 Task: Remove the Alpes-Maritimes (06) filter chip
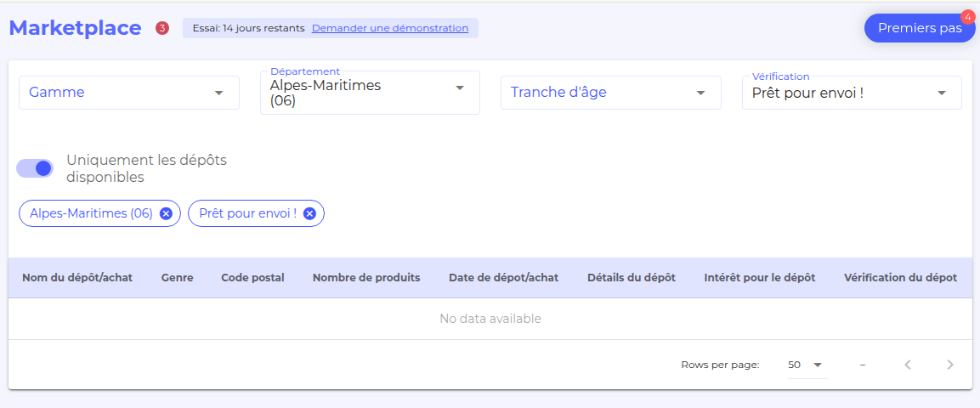tap(166, 213)
